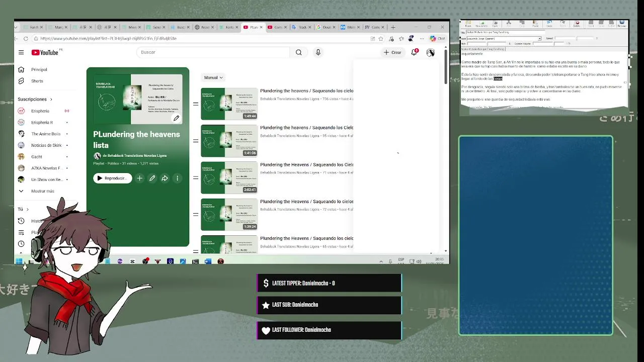Open the notifications bell

point(414,52)
